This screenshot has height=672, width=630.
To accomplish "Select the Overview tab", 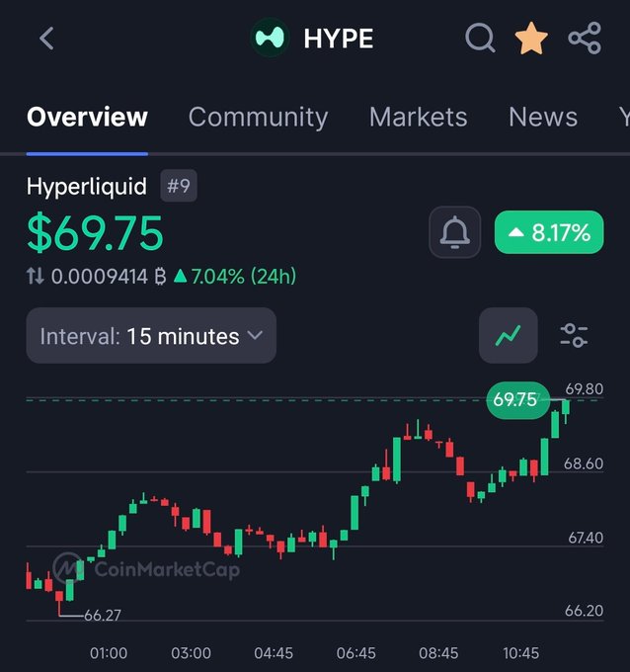I will [x=87, y=117].
